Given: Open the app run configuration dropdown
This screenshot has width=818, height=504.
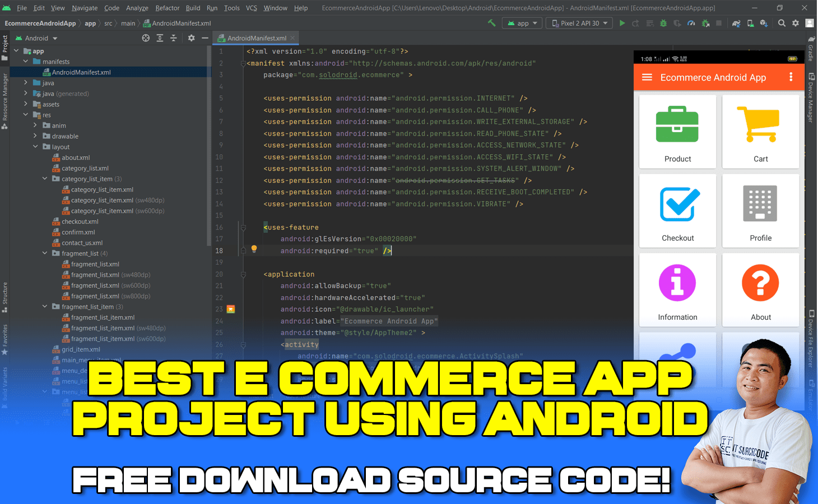Looking at the screenshot, I should pos(522,23).
